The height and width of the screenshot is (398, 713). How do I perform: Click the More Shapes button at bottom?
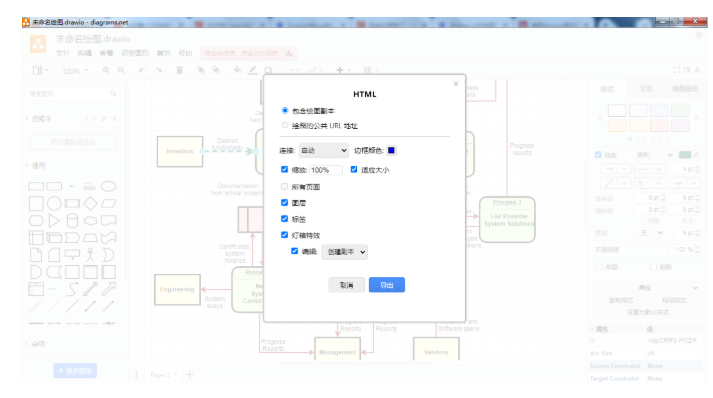(75, 371)
